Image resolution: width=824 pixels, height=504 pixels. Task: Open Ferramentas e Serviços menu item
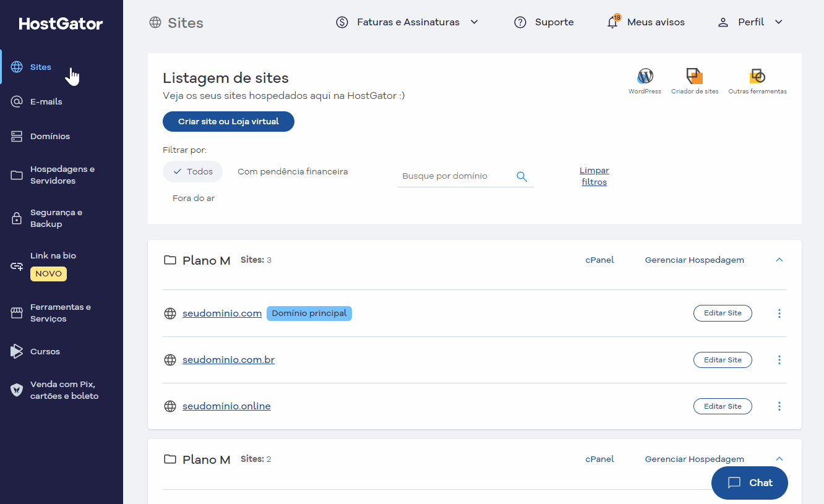61,313
